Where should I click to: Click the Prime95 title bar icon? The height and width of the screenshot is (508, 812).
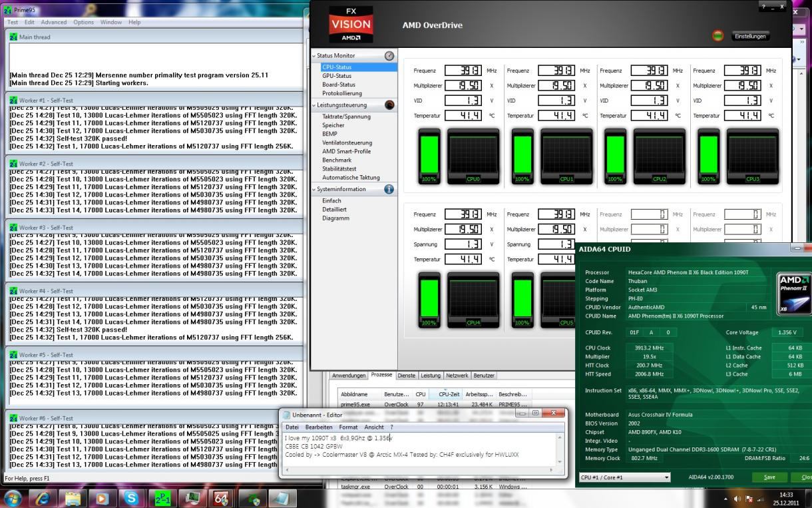pyautogui.click(x=8, y=10)
